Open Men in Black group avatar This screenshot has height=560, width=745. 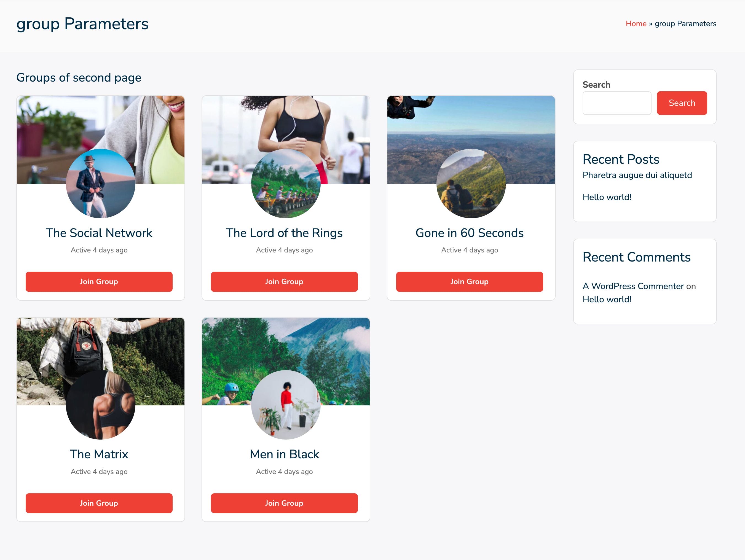tap(286, 405)
